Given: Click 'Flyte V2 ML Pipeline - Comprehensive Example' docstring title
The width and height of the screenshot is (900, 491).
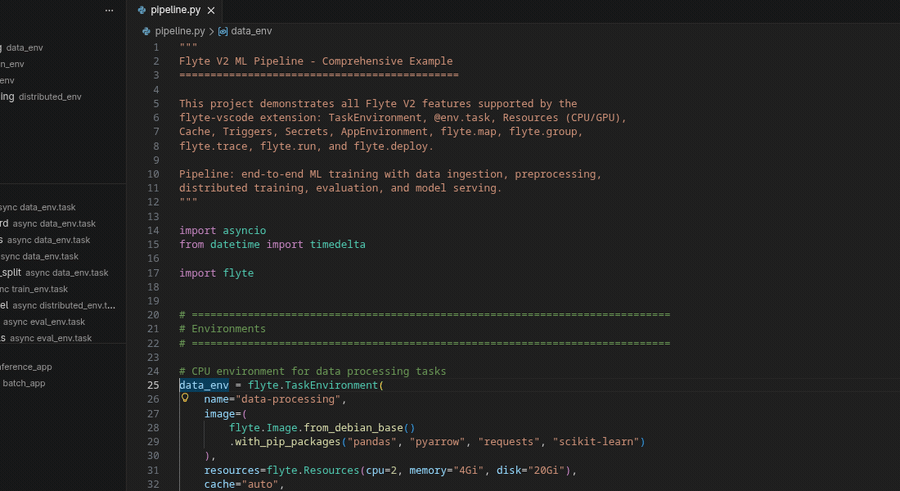Looking at the screenshot, I should (316, 61).
